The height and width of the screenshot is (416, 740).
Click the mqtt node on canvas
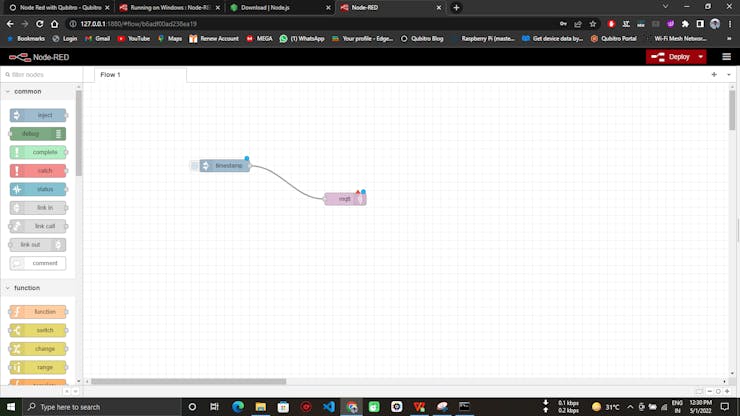point(345,199)
